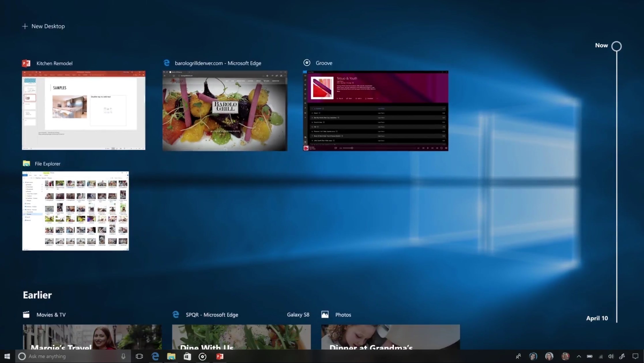Click the volume icon to adjust sound
The width and height of the screenshot is (644, 363).
click(611, 356)
